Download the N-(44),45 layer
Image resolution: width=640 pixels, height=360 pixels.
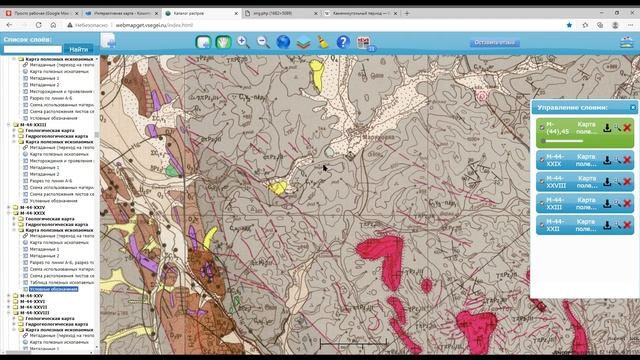click(x=607, y=128)
